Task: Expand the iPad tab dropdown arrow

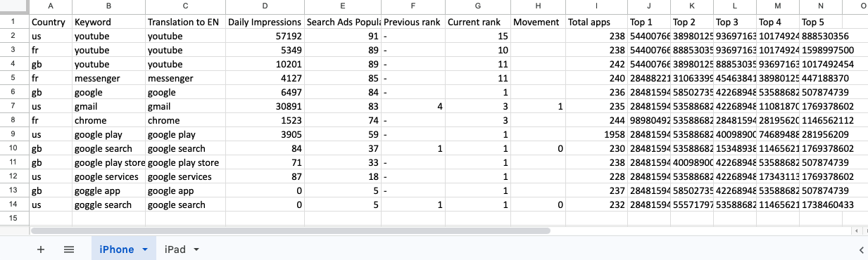Action: [196, 249]
